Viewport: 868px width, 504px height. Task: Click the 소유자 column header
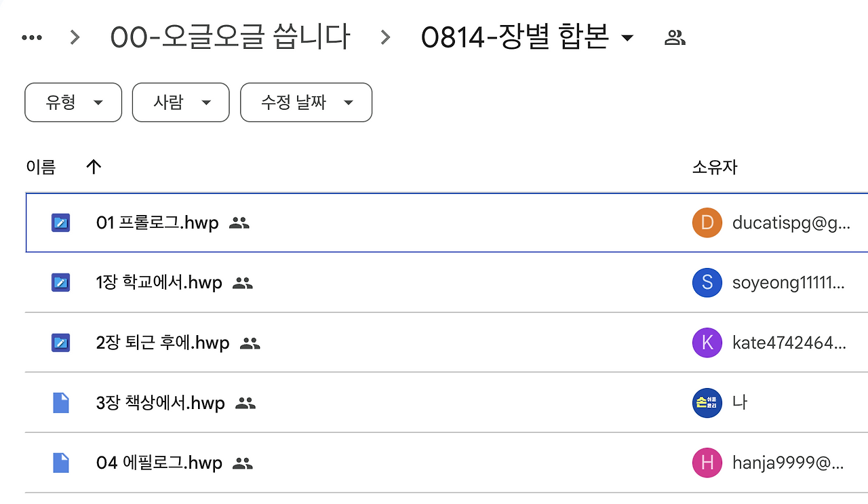[715, 167]
